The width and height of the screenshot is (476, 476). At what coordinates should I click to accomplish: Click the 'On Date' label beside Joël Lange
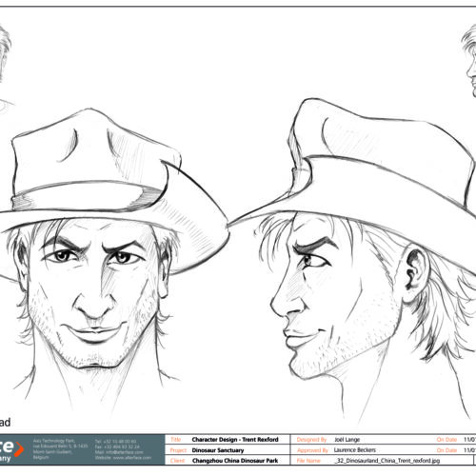[446, 440]
